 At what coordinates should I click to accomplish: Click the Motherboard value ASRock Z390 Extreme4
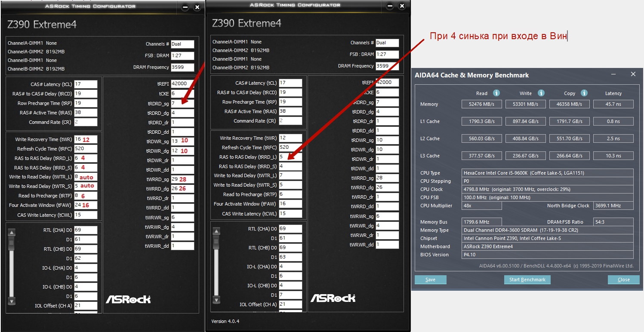[x=548, y=246]
